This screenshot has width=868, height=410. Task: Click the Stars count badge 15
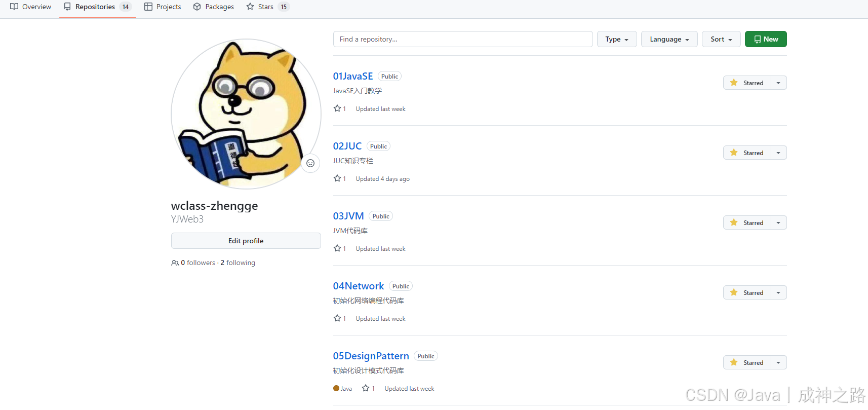(x=284, y=7)
